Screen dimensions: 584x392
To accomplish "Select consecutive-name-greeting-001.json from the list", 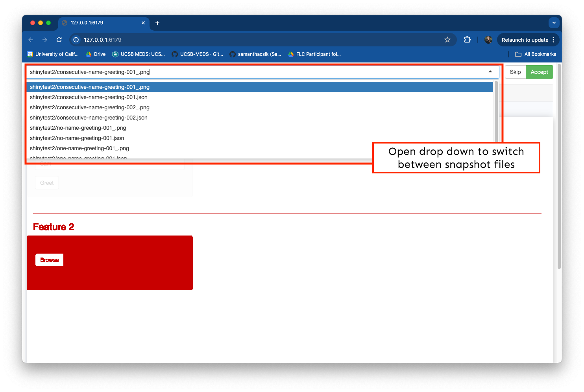I will pos(89,97).
